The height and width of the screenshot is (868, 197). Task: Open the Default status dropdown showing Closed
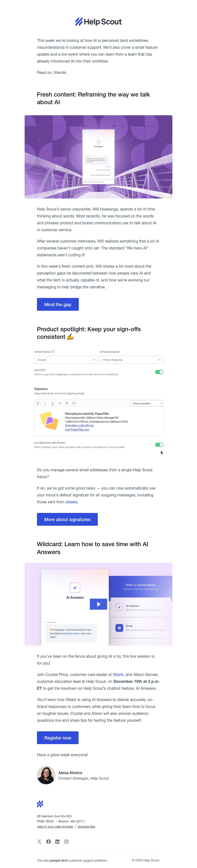click(66, 360)
